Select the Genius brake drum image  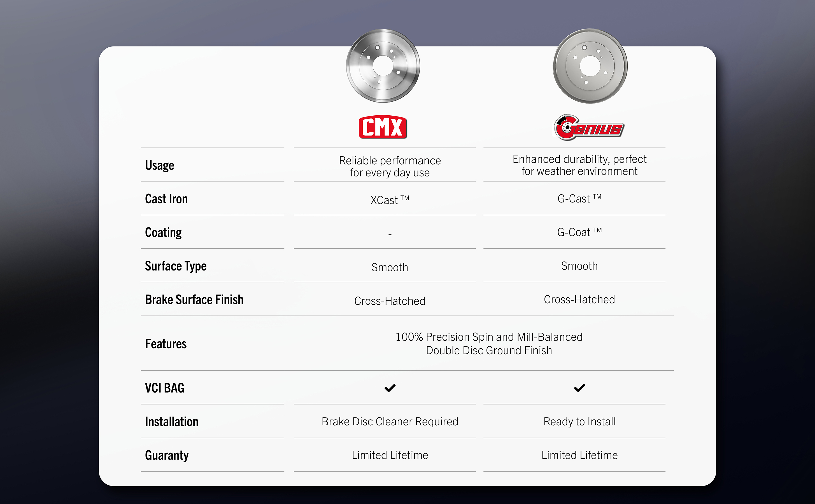pyautogui.click(x=590, y=66)
